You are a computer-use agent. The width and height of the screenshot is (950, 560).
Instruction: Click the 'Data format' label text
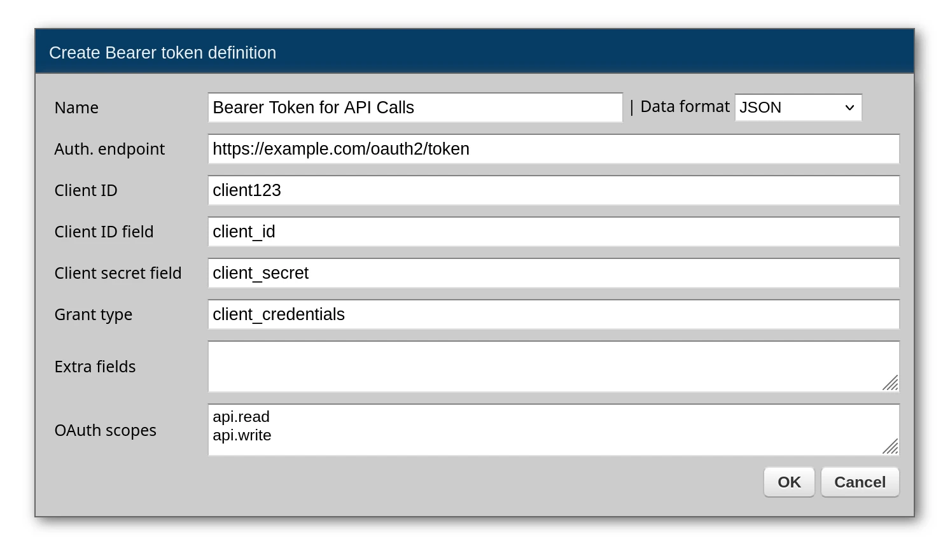(685, 107)
